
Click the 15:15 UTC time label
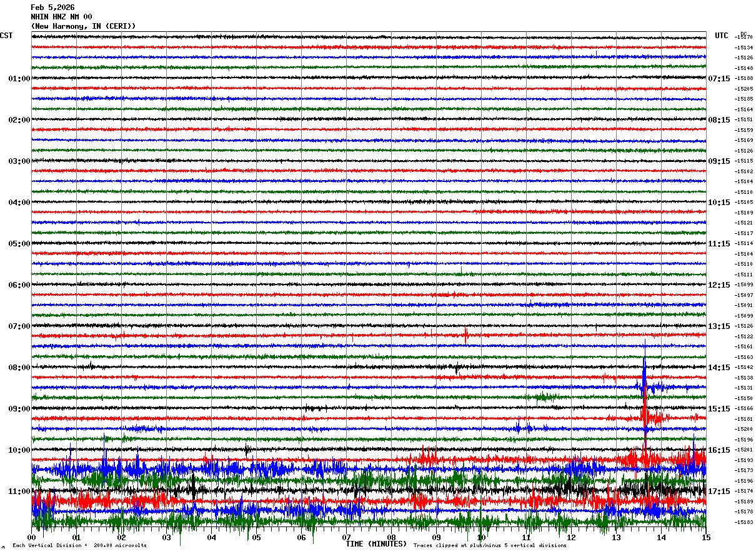[719, 409]
